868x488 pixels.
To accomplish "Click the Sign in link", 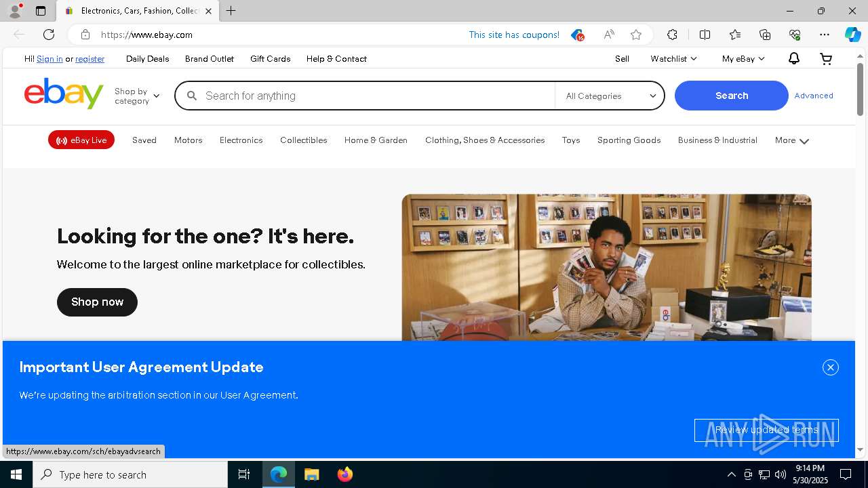I will click(50, 59).
